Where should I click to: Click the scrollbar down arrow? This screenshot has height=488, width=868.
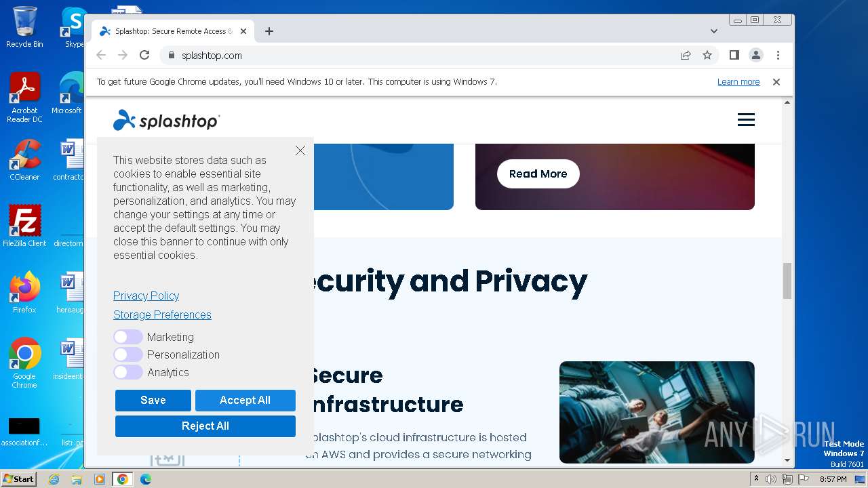[787, 460]
